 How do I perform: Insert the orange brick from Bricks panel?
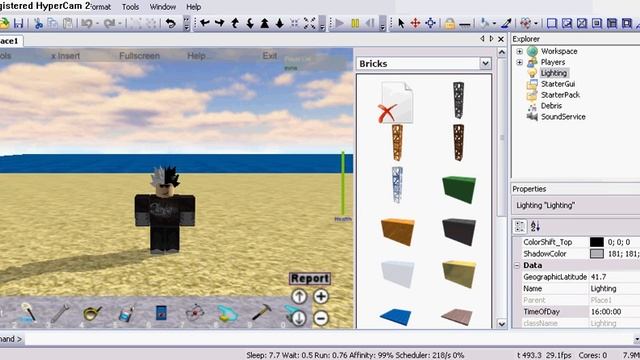coord(398,232)
